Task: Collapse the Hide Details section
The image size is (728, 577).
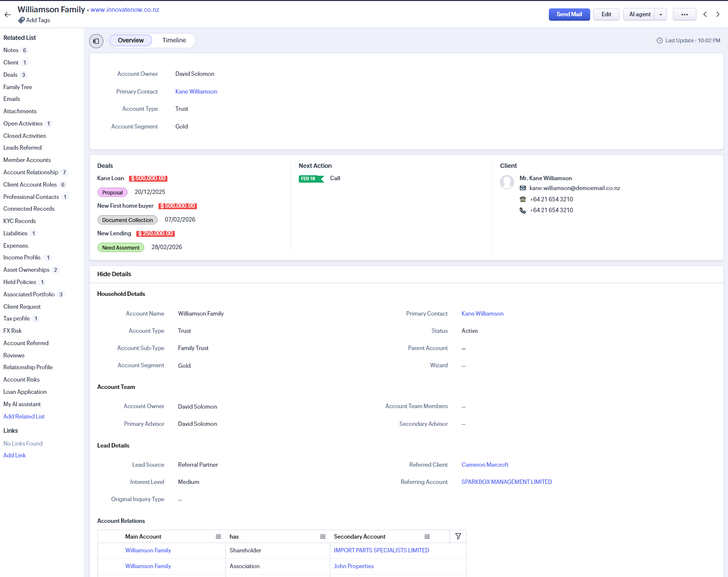Action: click(x=114, y=274)
